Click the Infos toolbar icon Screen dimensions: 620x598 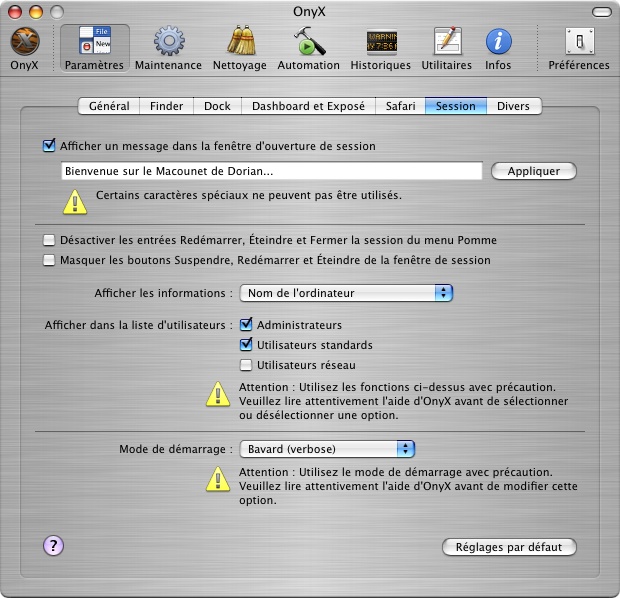498,43
